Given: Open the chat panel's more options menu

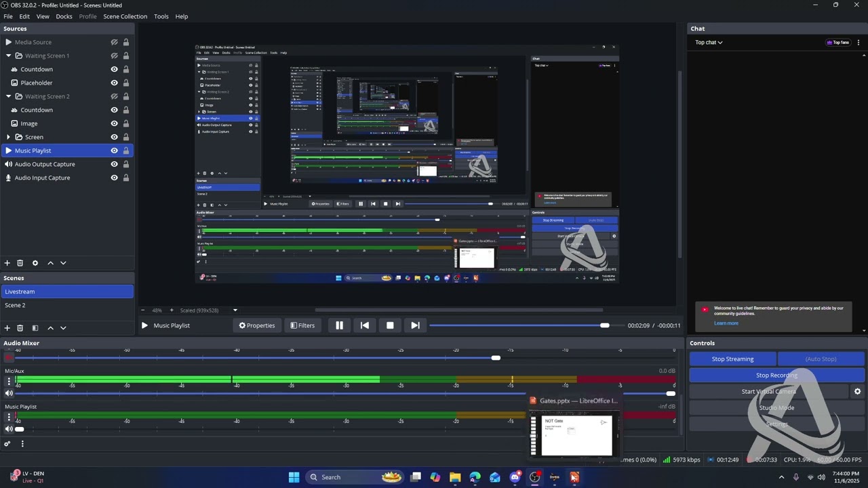Looking at the screenshot, I should pyautogui.click(x=859, y=42).
